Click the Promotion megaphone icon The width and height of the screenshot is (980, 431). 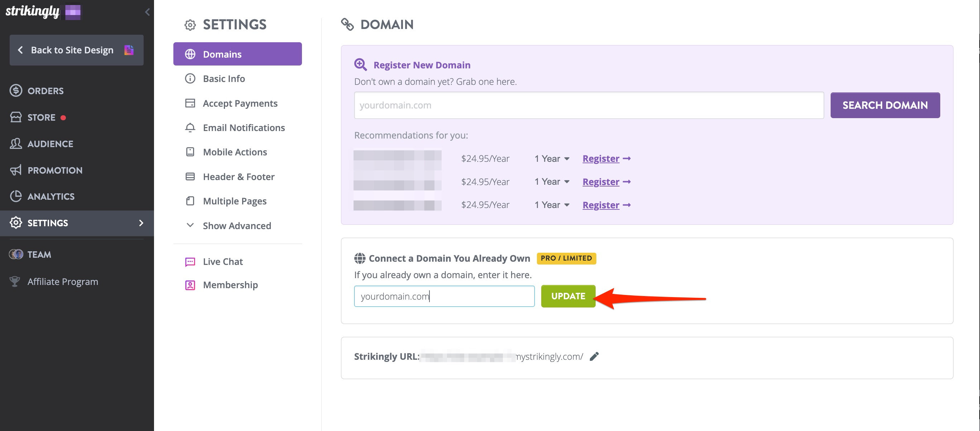tap(16, 170)
